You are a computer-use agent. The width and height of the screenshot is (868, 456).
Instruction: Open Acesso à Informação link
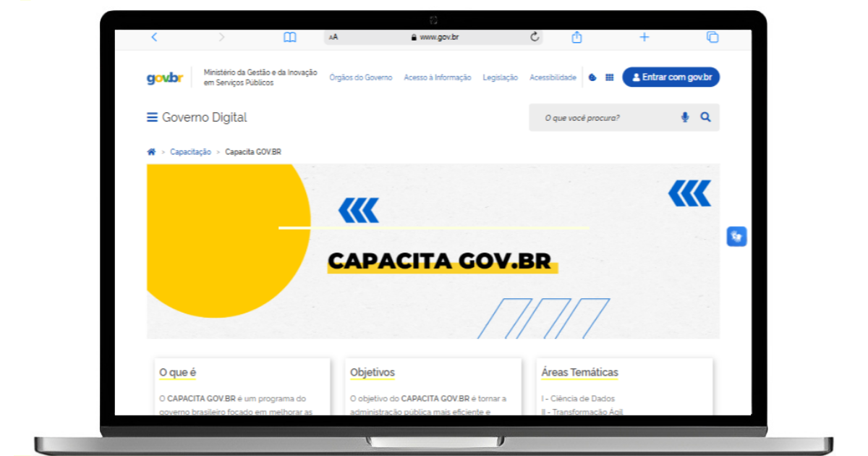(438, 77)
